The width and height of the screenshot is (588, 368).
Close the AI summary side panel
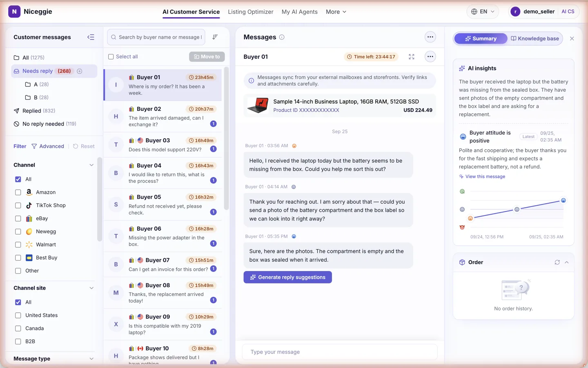[572, 38]
